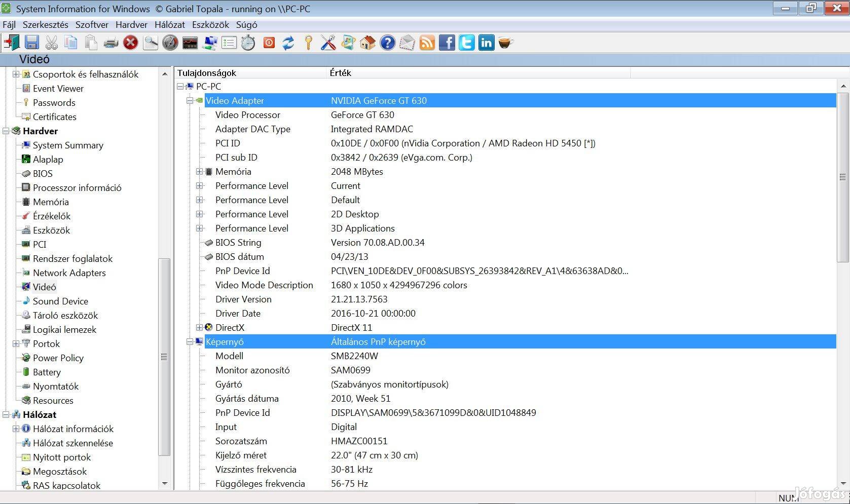Click the speedometer gauge icon
Image resolution: width=850 pixels, height=504 pixels.
(x=170, y=43)
